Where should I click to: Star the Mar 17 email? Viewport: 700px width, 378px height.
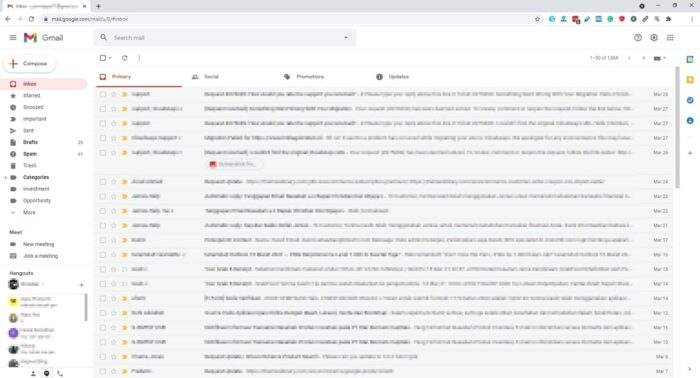[x=114, y=240]
